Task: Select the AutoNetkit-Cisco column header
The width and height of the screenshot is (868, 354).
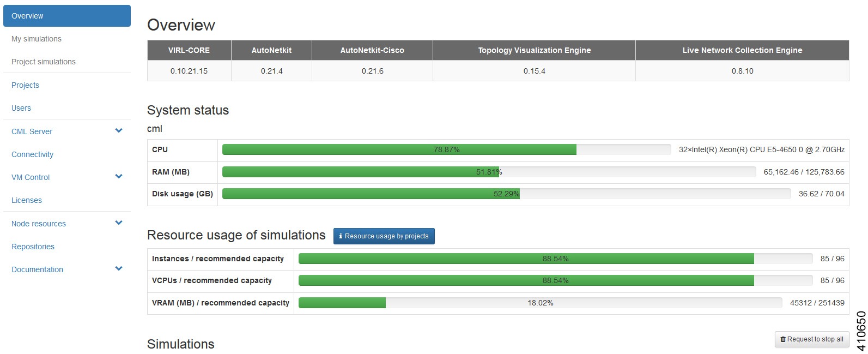Action: [x=372, y=50]
